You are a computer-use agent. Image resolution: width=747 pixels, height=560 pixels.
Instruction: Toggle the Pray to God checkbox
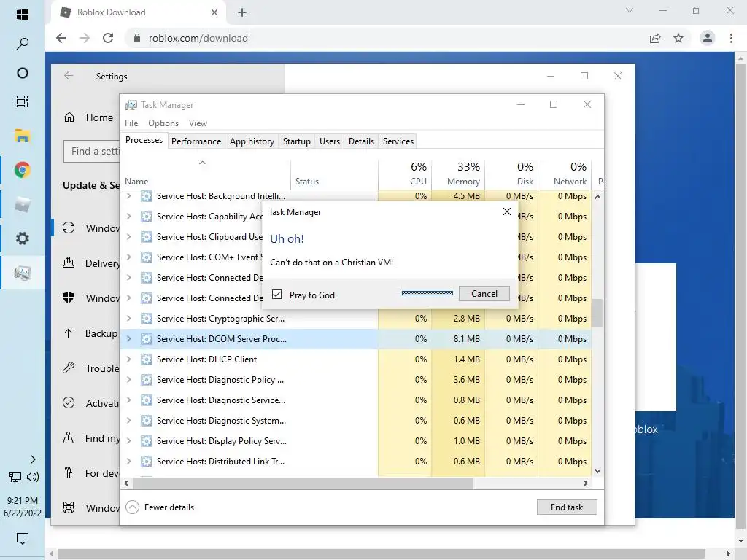coord(276,295)
